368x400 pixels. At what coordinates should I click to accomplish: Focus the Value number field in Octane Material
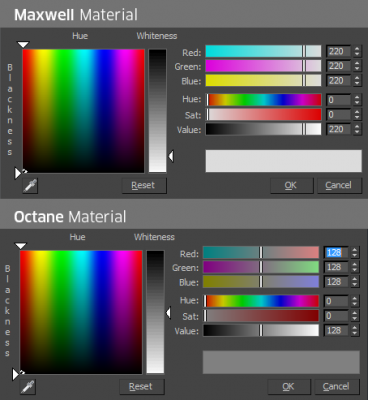click(336, 331)
